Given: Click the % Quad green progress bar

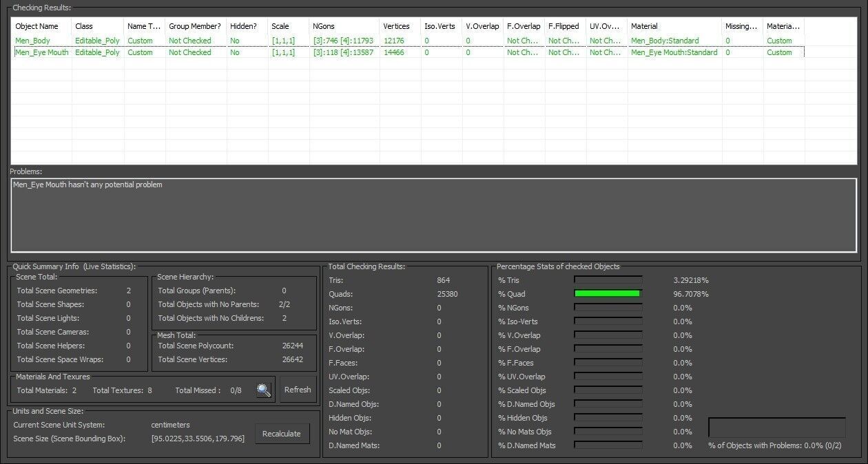Looking at the screenshot, I should [608, 294].
